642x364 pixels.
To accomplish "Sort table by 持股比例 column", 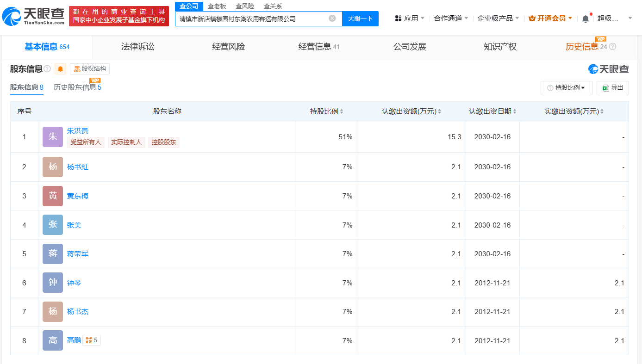I will tap(326, 111).
